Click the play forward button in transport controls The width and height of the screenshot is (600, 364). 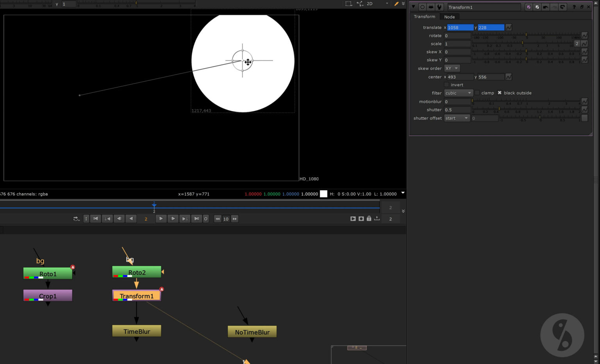pos(161,219)
